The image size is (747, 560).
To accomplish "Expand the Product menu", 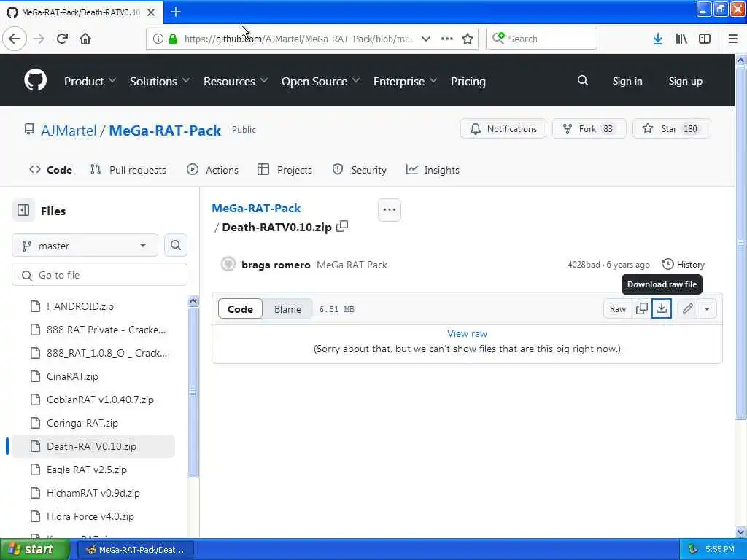I will click(x=90, y=82).
